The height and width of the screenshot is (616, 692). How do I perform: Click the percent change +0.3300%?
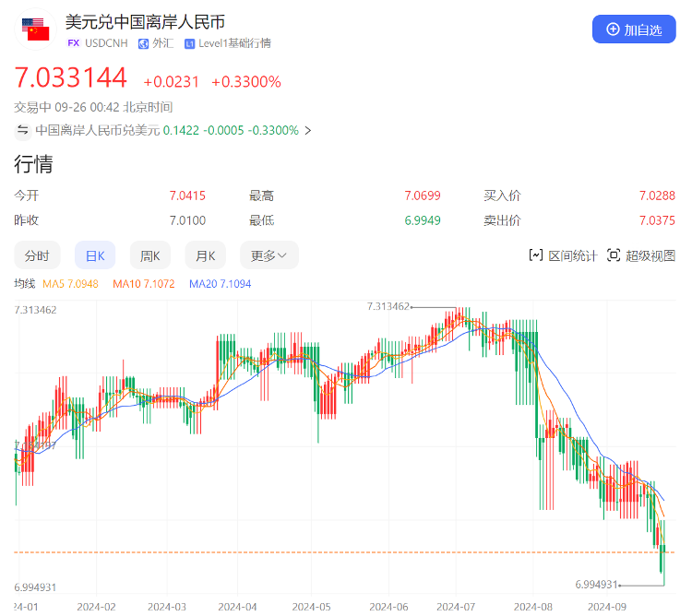246,81
